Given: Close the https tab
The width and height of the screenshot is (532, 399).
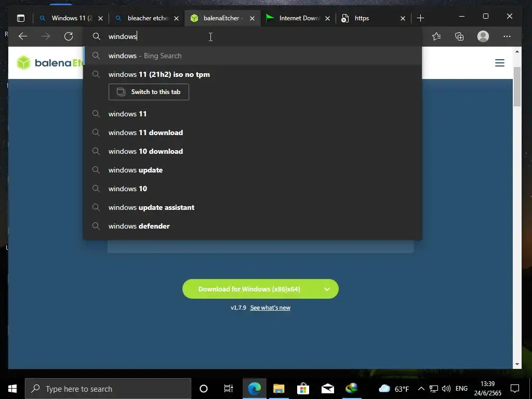Looking at the screenshot, I should [x=403, y=18].
